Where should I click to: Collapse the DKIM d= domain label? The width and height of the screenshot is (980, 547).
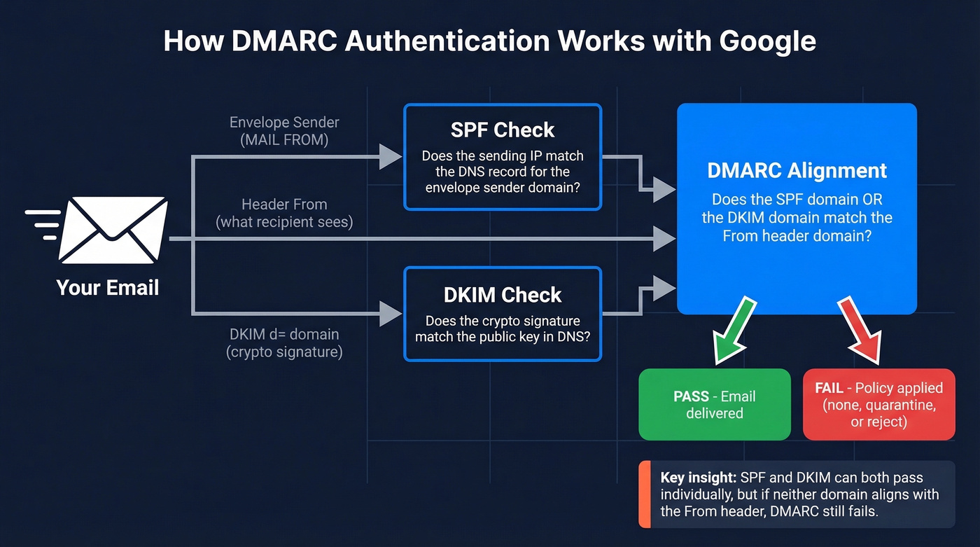coord(283,342)
